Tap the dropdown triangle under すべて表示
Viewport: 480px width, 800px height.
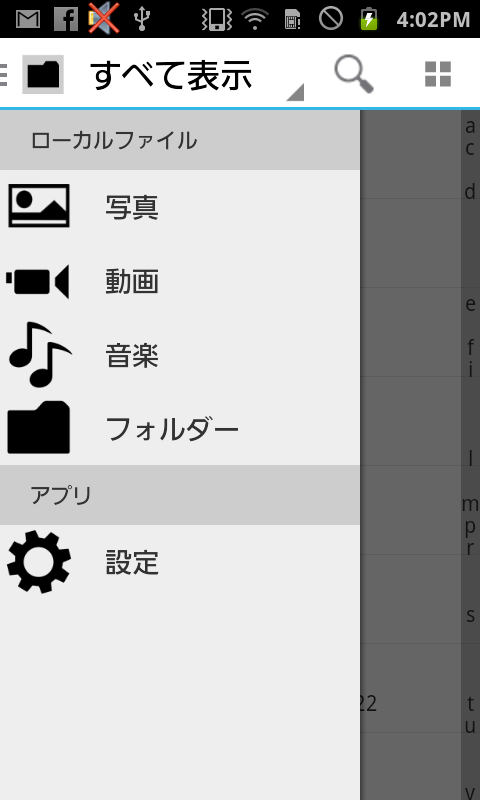point(296,92)
